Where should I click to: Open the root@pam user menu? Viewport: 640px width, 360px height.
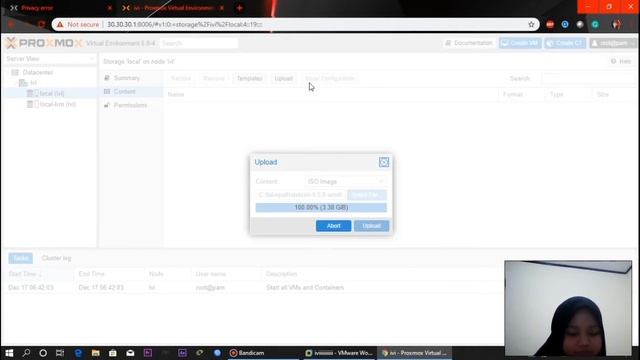(x=612, y=43)
